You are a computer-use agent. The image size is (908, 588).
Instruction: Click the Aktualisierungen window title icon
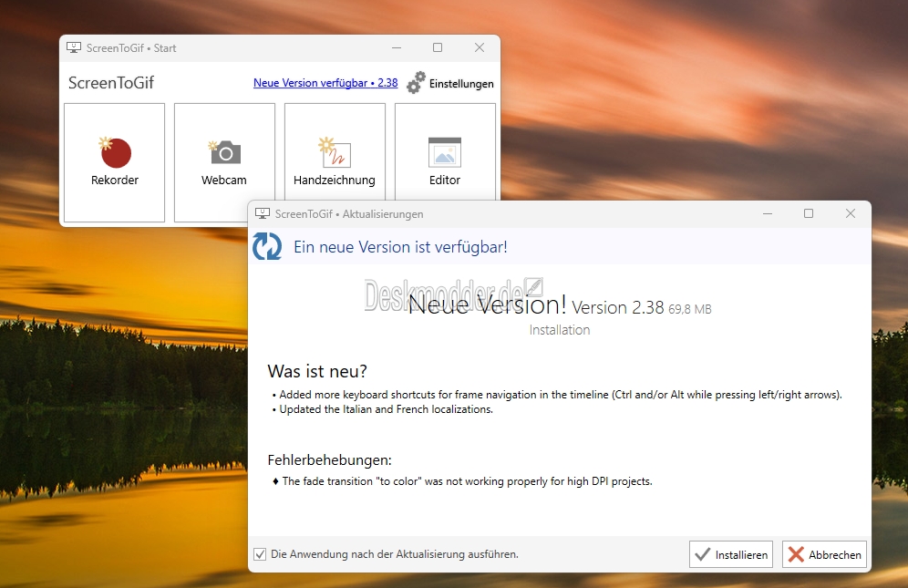263,213
